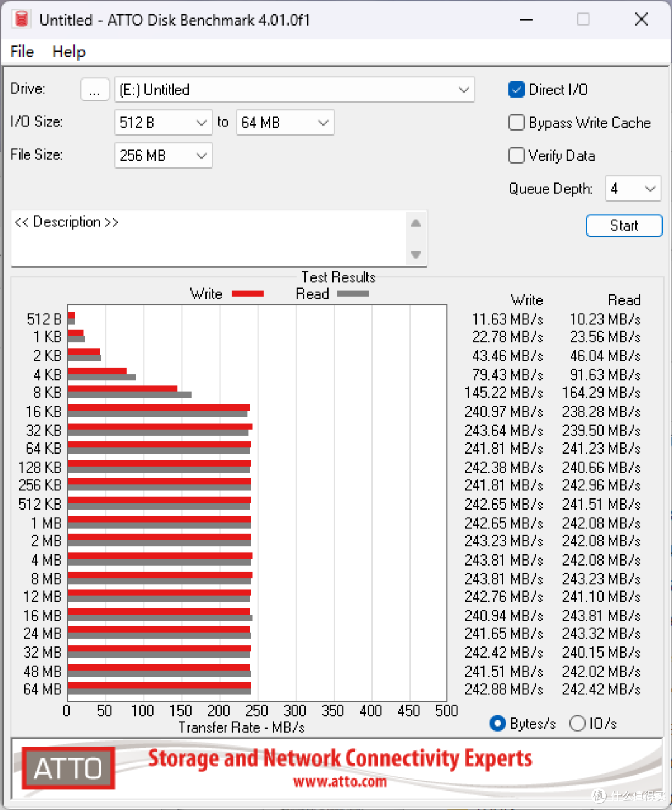Uncheck the Direct I/O checkbox

[516, 90]
